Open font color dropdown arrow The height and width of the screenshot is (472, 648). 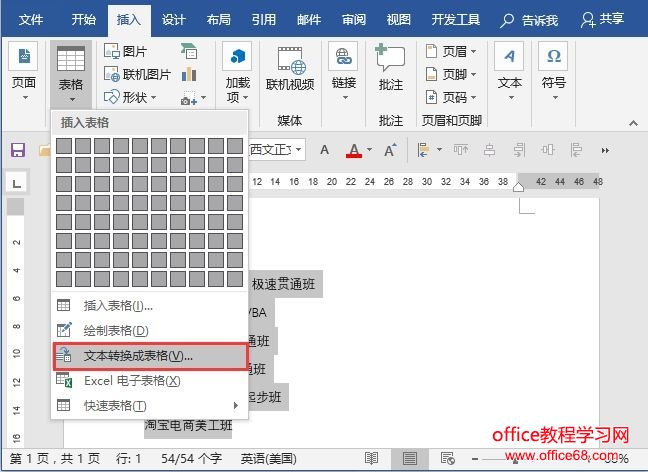click(369, 149)
